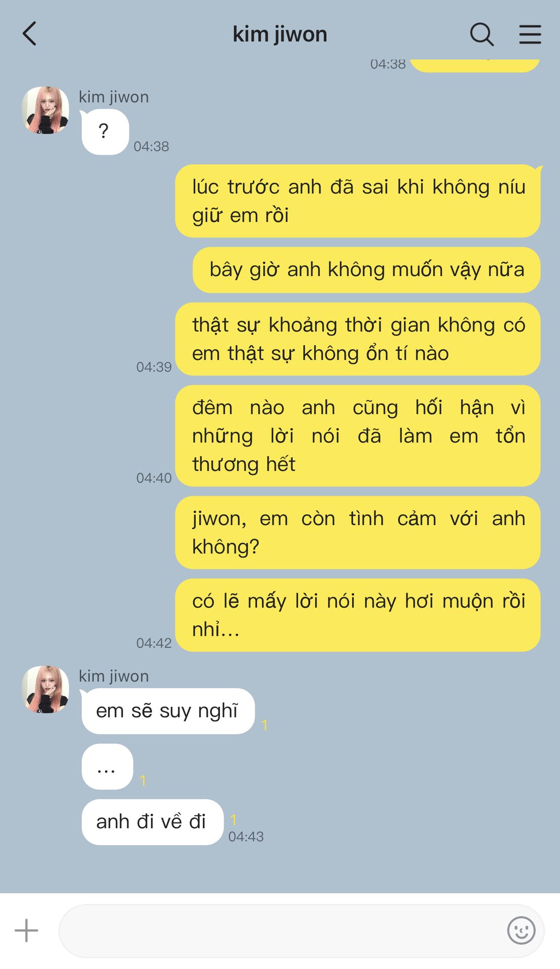Open the chat search magnifier
This screenshot has width=560, height=969.
point(482,34)
